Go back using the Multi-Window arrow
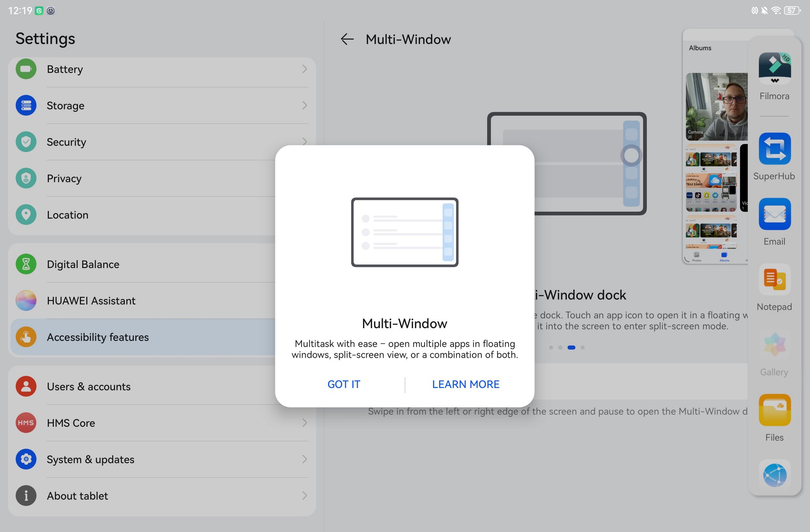The image size is (810, 532). (347, 39)
